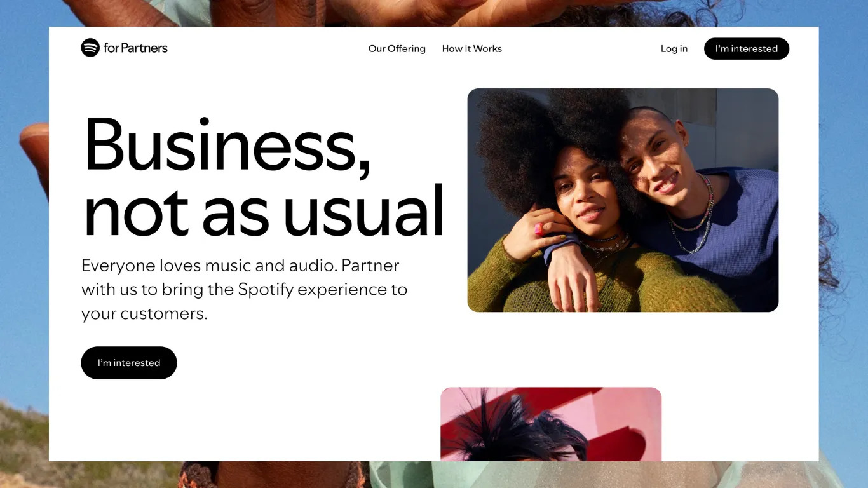Go to How It Works section
Screen dimensions: 868x488
click(x=472, y=49)
